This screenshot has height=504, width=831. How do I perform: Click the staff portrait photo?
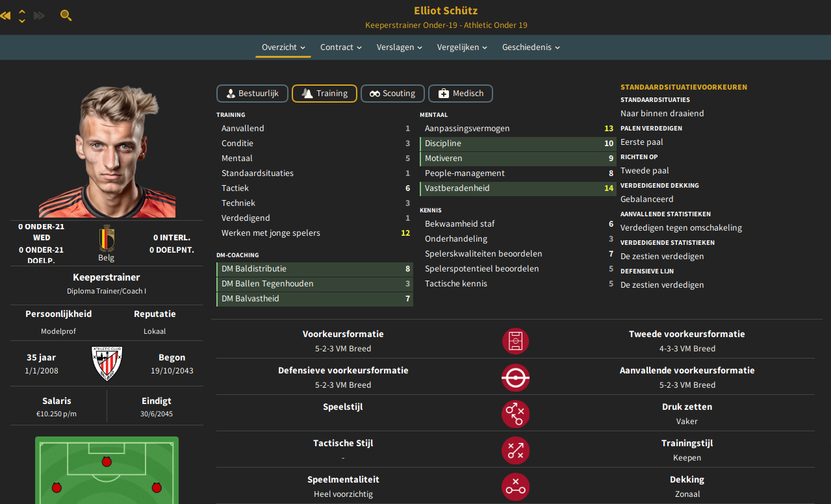[x=107, y=151]
